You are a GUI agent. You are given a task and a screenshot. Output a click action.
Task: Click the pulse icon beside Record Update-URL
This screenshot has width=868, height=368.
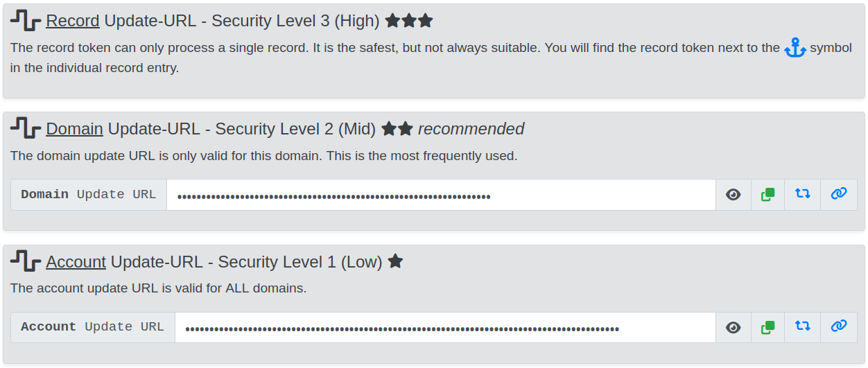[26, 21]
